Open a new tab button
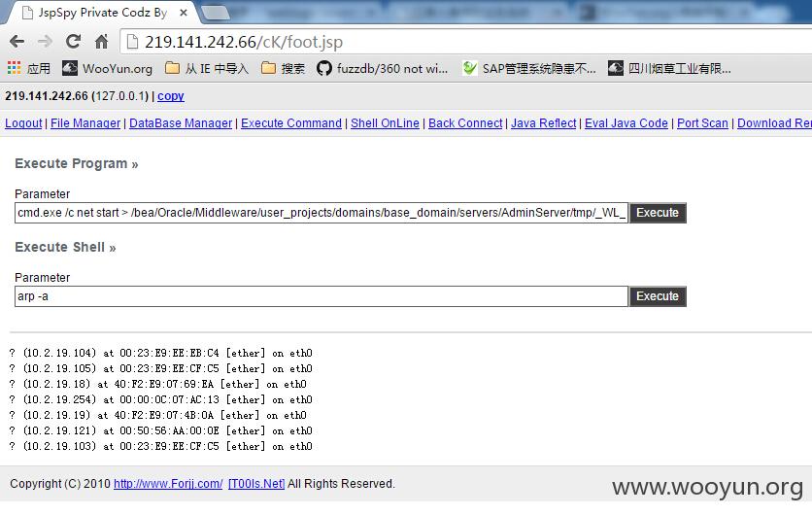 click(x=215, y=13)
